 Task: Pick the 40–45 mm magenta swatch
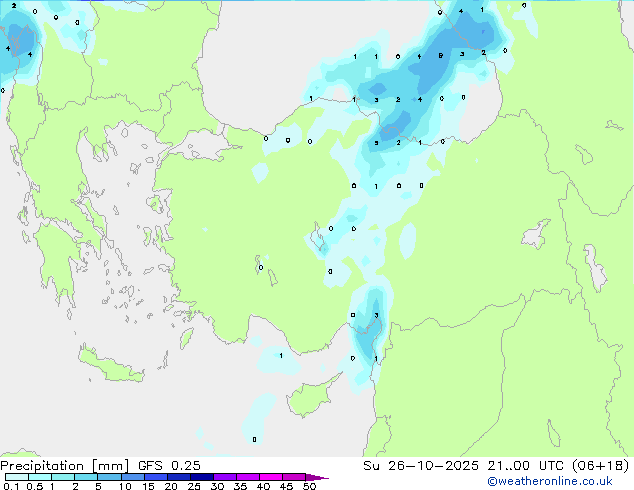(271, 477)
